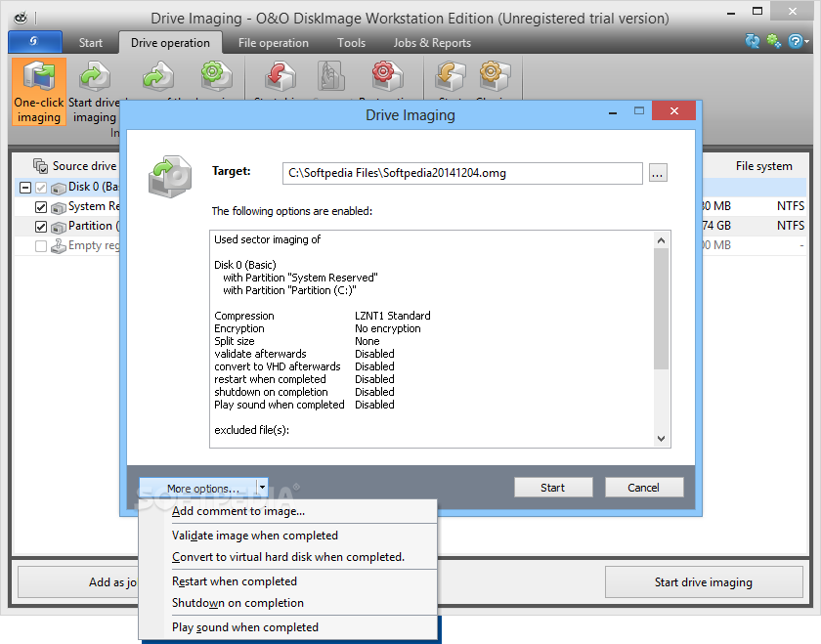Click the Source drive column header icon
821x644 pixels.
(x=40, y=166)
